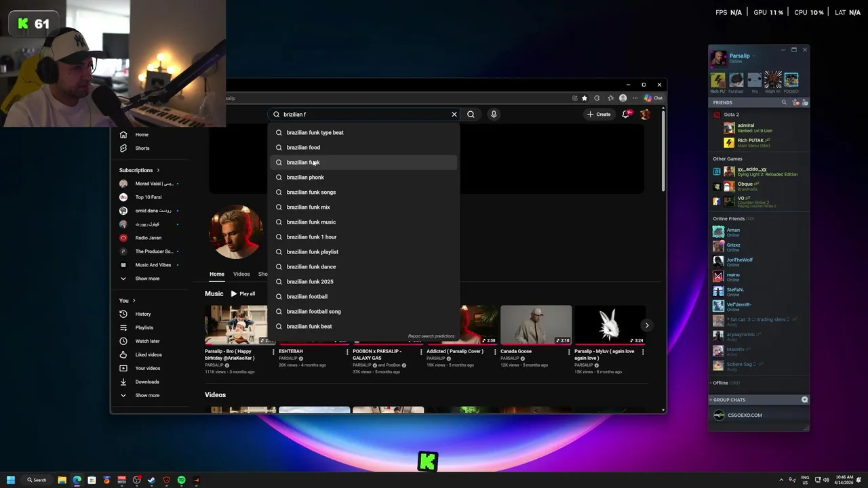Screen dimensions: 868x488
Task: Open Steam from the taskbar
Action: (x=151, y=480)
